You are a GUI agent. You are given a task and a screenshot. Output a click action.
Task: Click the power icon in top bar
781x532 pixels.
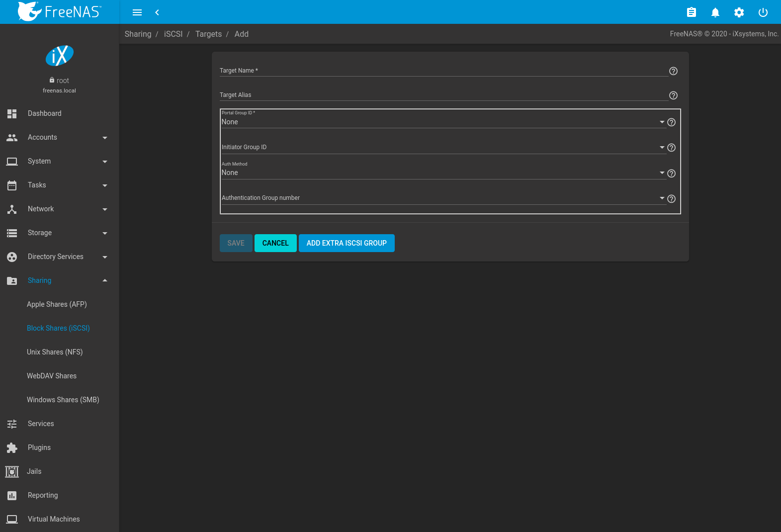click(763, 12)
